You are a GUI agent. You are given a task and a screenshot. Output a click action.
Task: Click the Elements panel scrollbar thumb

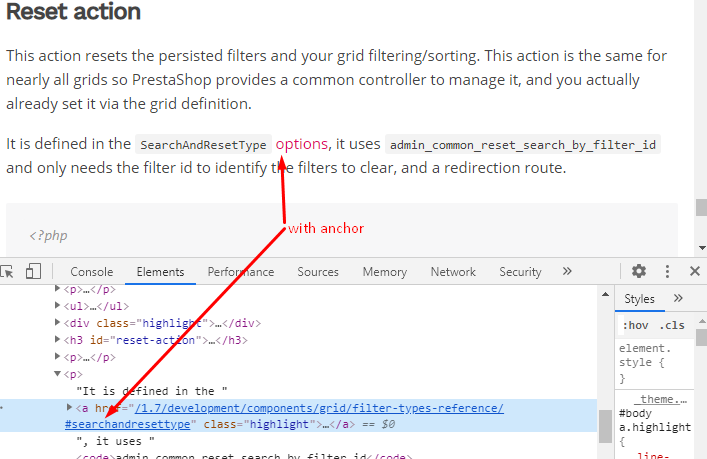coord(605,427)
